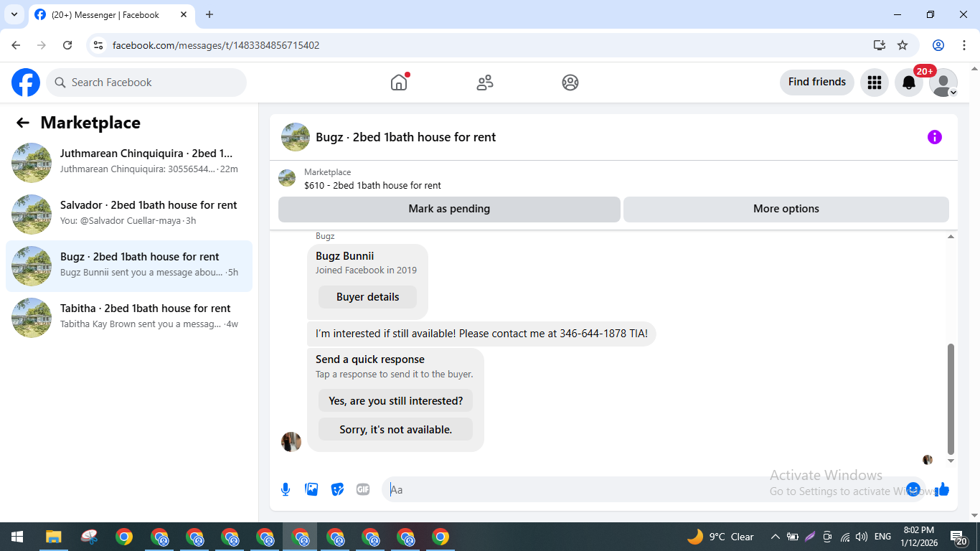Image resolution: width=980 pixels, height=551 pixels.
Task: Bookmark this page with star icon
Action: pos(903,45)
